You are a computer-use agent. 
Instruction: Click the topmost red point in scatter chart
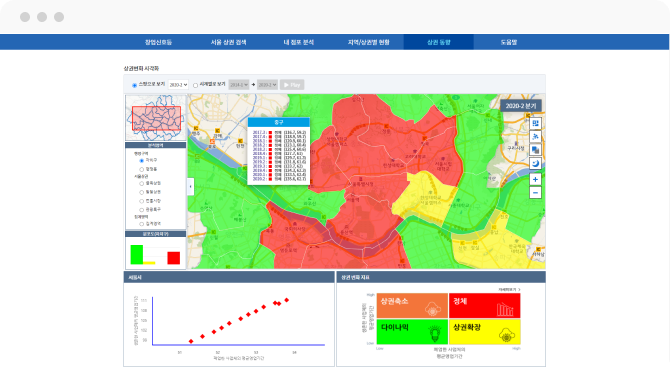(287, 300)
